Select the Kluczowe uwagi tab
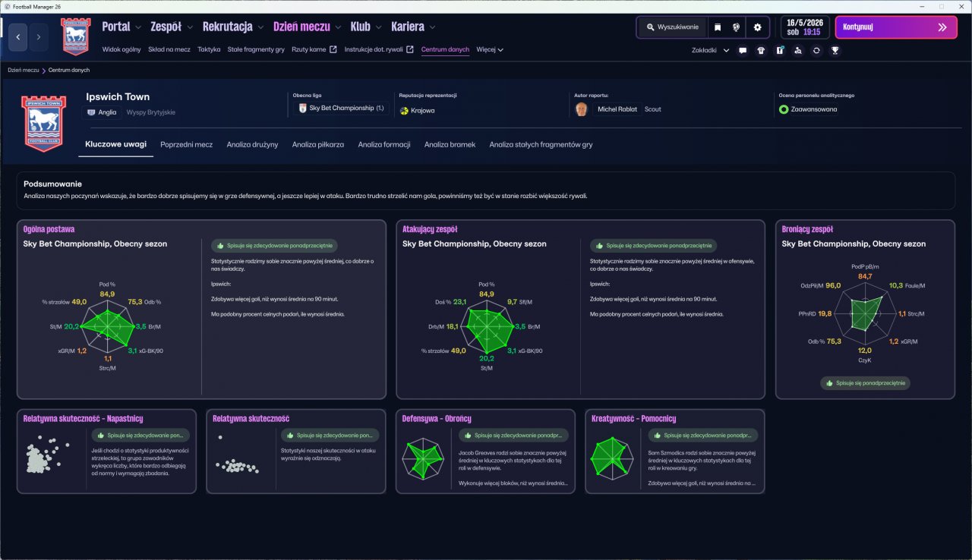Image resolution: width=972 pixels, height=560 pixels. [116, 144]
